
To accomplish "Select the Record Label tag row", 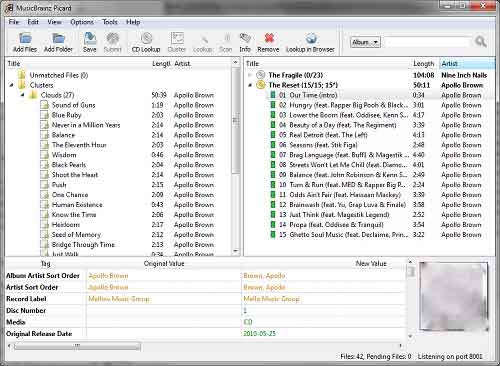I will 205,299.
